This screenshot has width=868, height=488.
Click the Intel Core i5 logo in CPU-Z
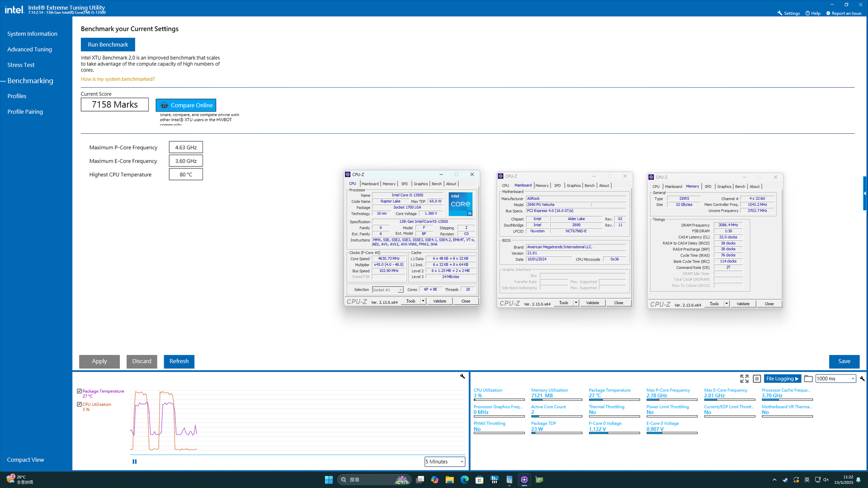coord(460,204)
